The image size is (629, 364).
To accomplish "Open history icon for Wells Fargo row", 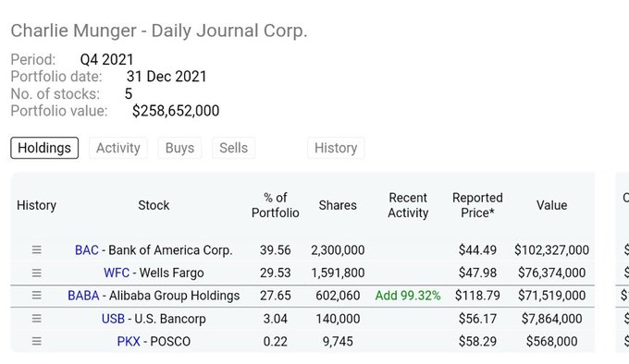I will point(36,273).
